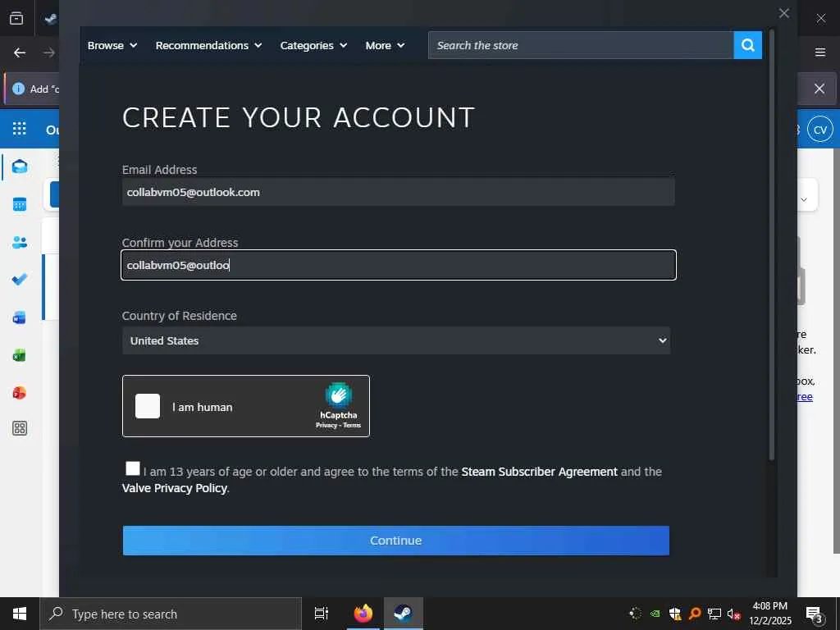The height and width of the screenshot is (630, 840).
Task: Click the Windows taskbar search box
Action: tap(171, 614)
